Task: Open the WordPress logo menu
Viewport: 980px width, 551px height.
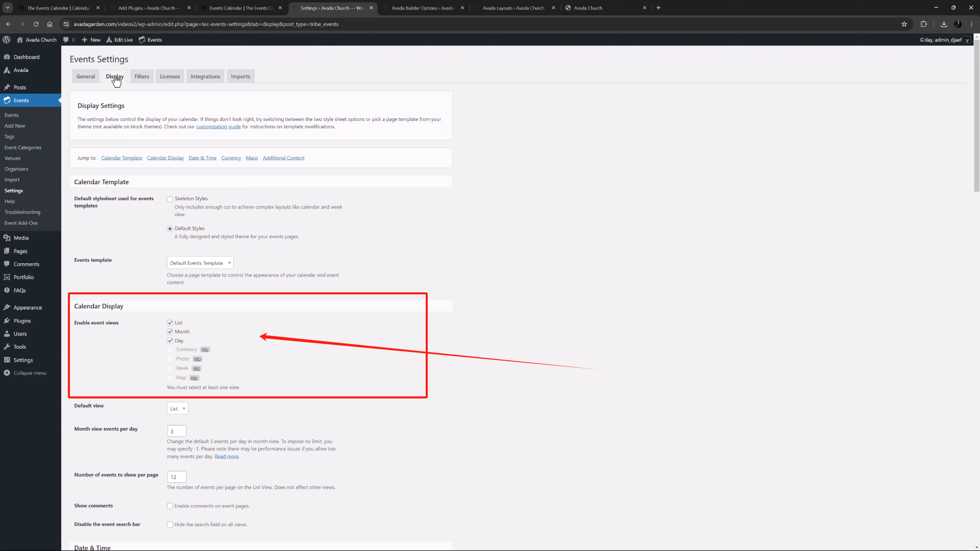Action: coord(7,39)
